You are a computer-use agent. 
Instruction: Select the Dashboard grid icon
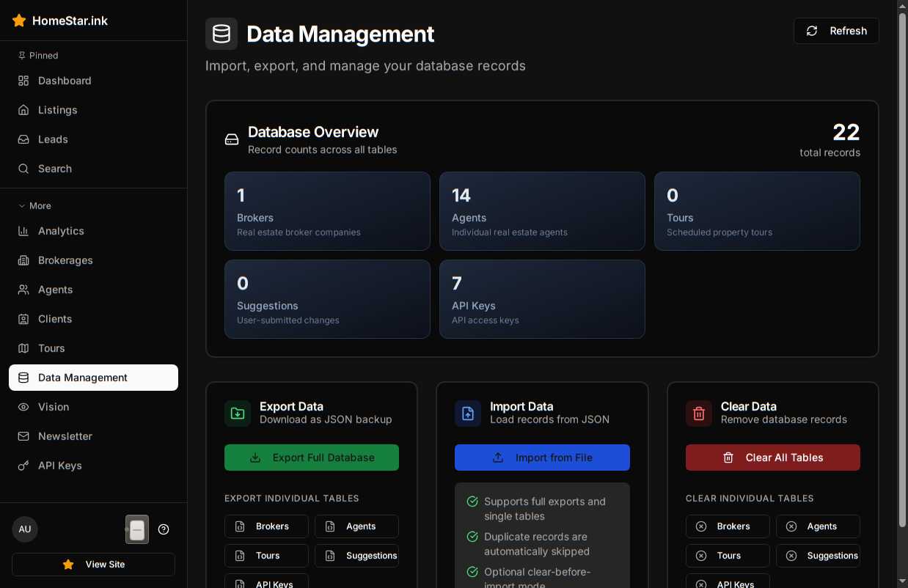pyautogui.click(x=23, y=81)
